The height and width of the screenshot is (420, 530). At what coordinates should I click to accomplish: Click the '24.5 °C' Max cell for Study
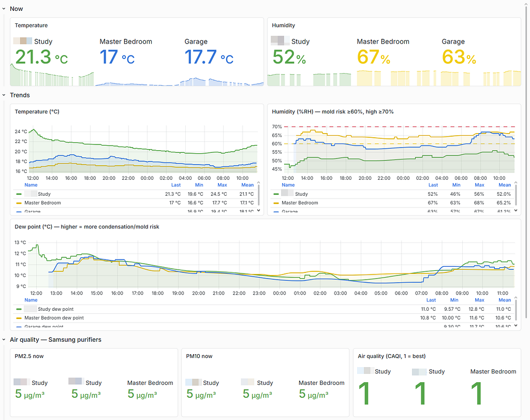[x=219, y=194]
